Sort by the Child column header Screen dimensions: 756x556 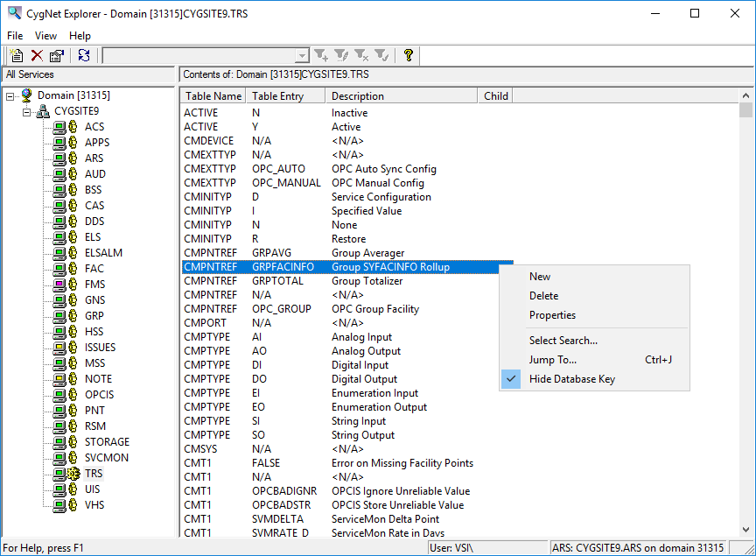click(x=495, y=96)
